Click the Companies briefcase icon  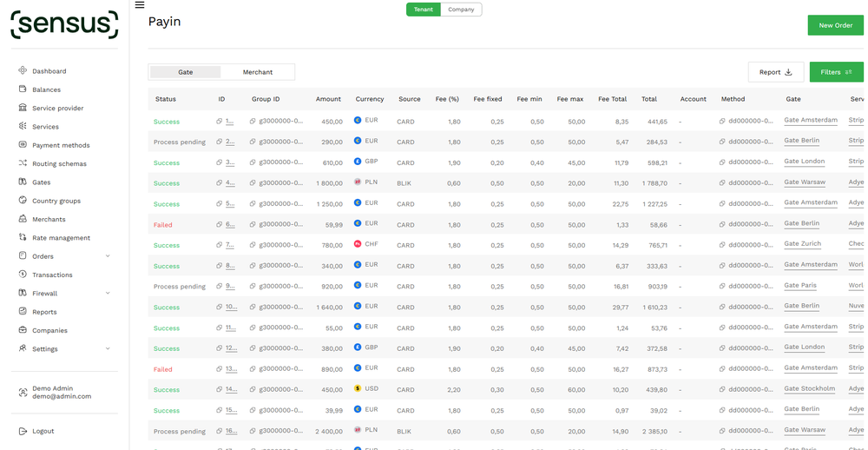[23, 330]
